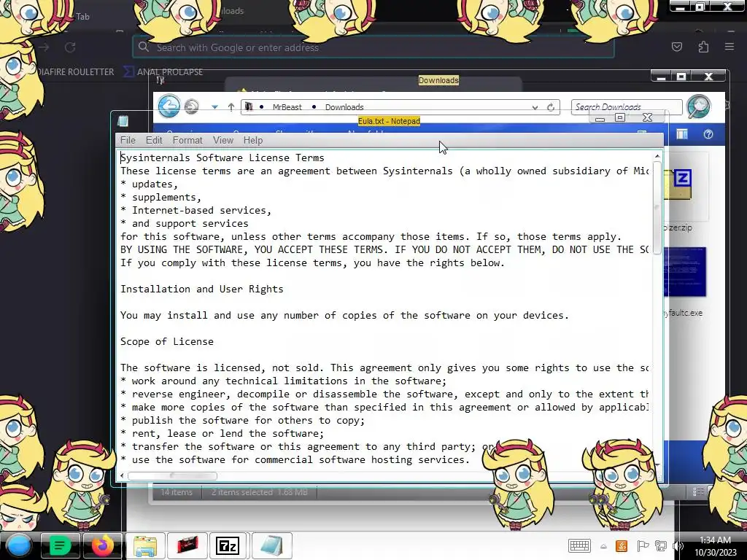Open the red cartridge app on taskbar
This screenshot has height=560, width=747.
click(x=187, y=545)
